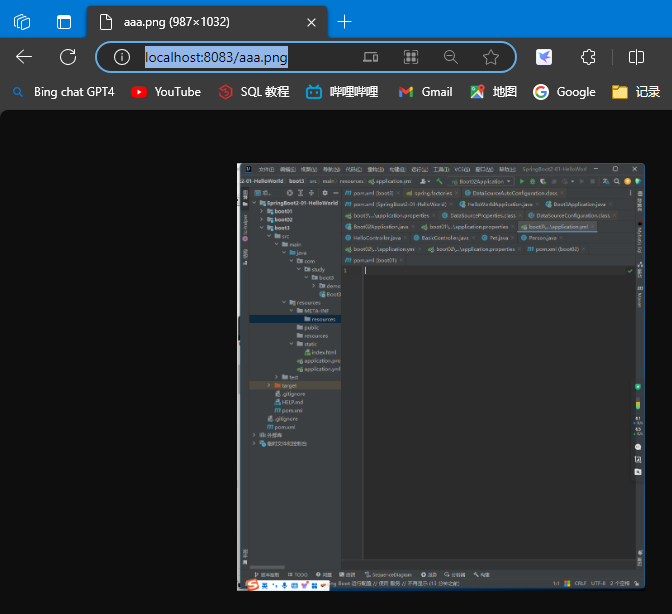Viewport: 672px width, 614px height.
Task: Toggle split screen view
Action: click(x=636, y=57)
